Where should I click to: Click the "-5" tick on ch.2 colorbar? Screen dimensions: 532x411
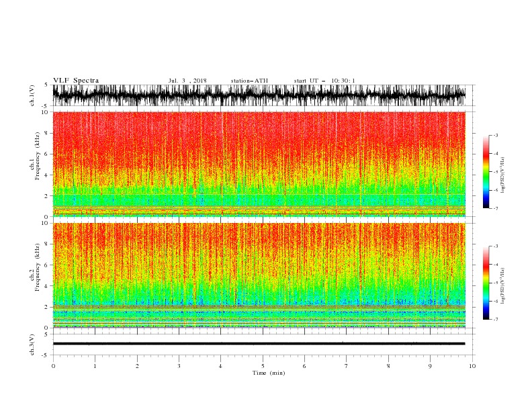(495, 283)
